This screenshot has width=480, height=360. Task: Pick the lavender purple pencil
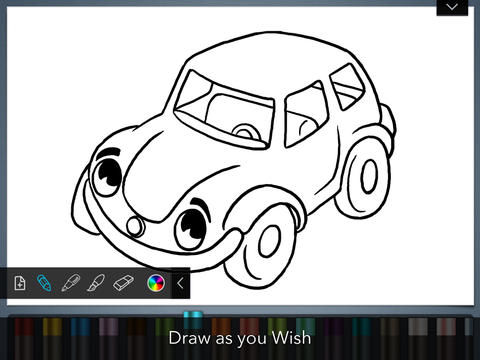pyautogui.click(x=108, y=338)
